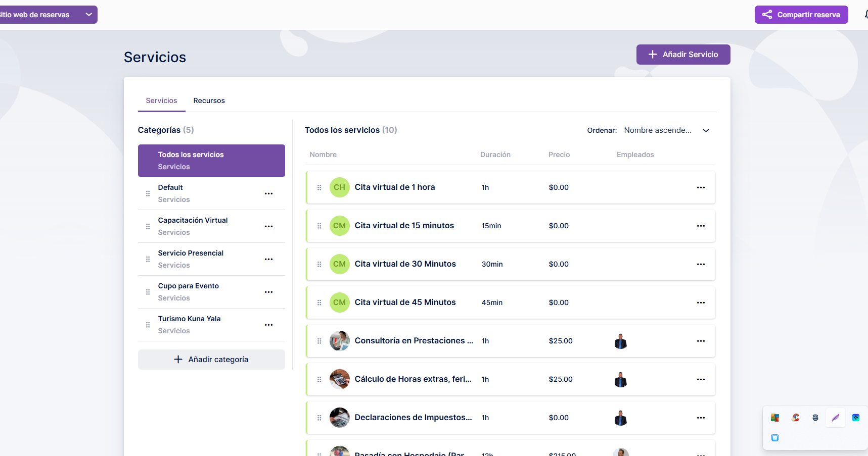868x456 pixels.
Task: Open three-dot menu for Default category
Action: (268, 193)
